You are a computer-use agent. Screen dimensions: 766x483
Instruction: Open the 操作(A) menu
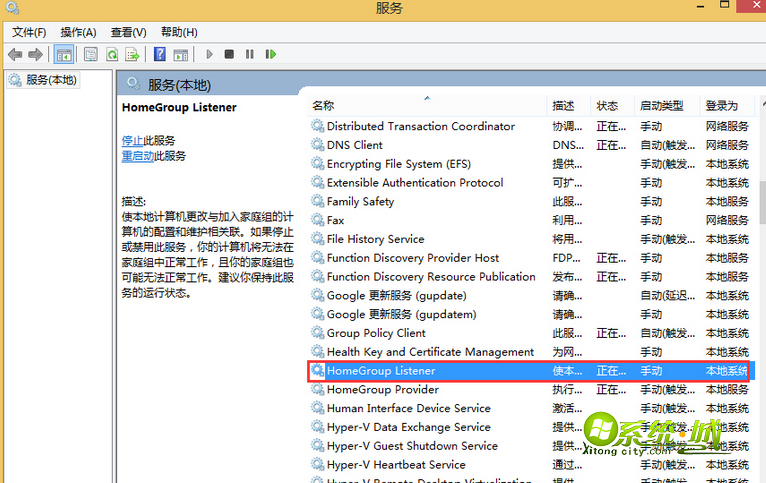tap(78, 32)
